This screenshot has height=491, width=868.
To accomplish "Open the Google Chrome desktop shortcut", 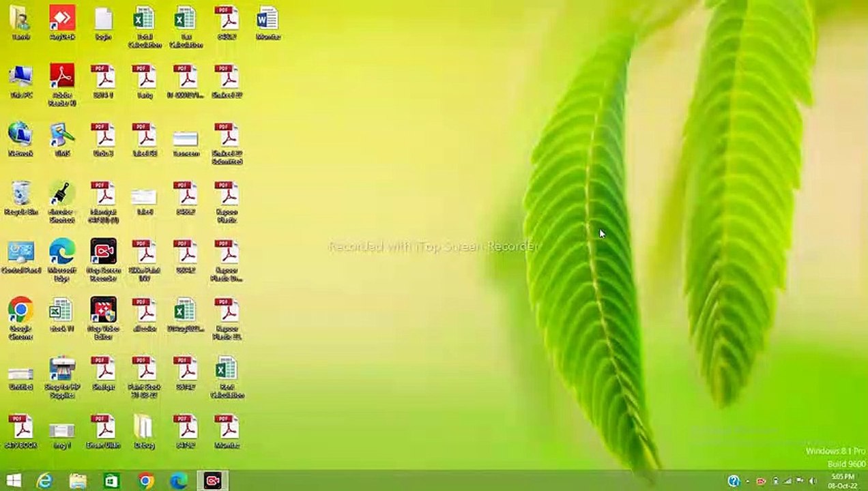I will pyautogui.click(x=20, y=312).
